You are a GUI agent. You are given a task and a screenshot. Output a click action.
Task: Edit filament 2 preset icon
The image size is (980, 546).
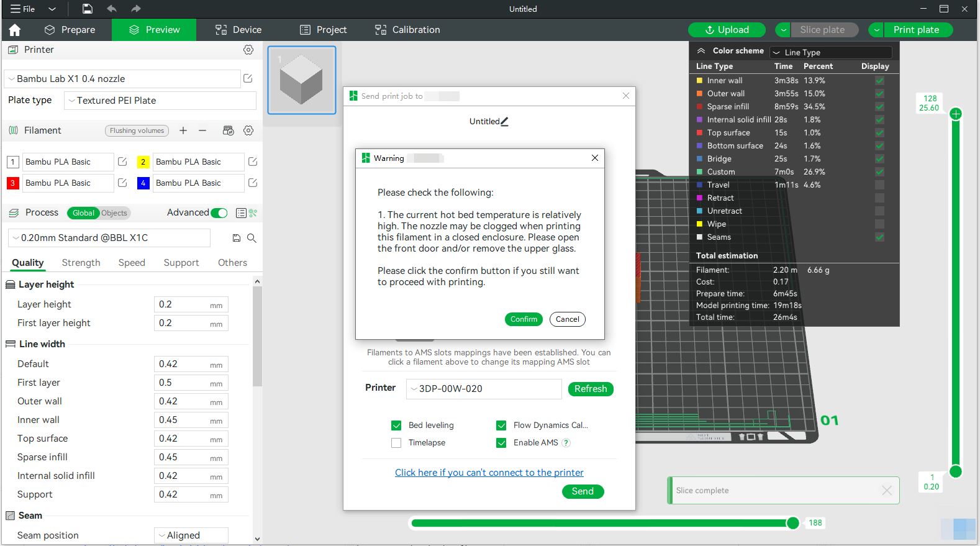253,162
